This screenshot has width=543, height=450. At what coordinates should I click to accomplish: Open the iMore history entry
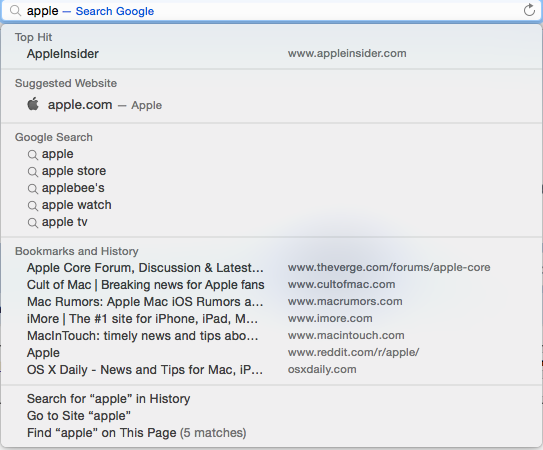point(272,318)
